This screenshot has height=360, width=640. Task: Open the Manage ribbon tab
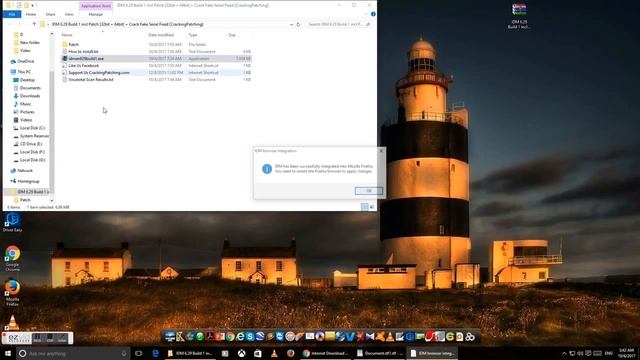(x=96, y=14)
